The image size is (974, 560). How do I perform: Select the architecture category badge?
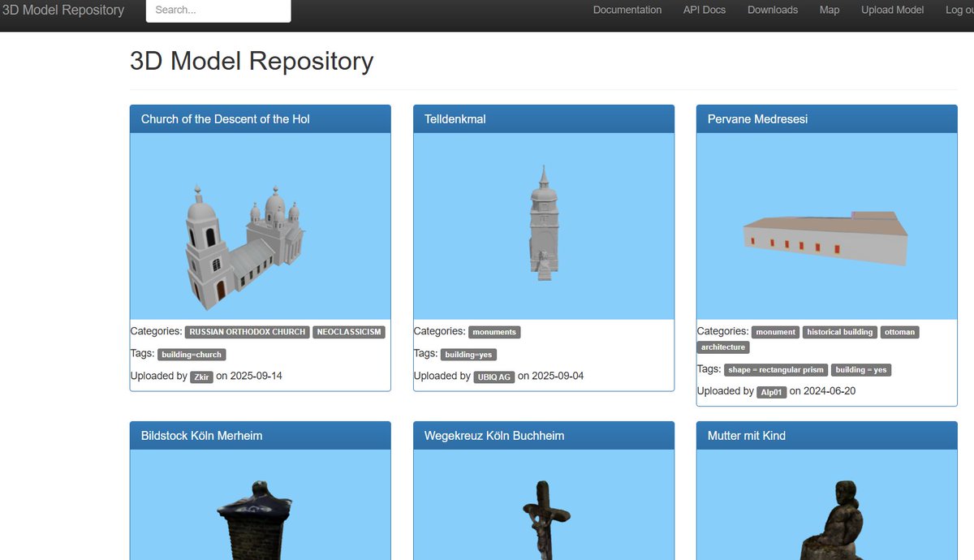pyautogui.click(x=723, y=347)
